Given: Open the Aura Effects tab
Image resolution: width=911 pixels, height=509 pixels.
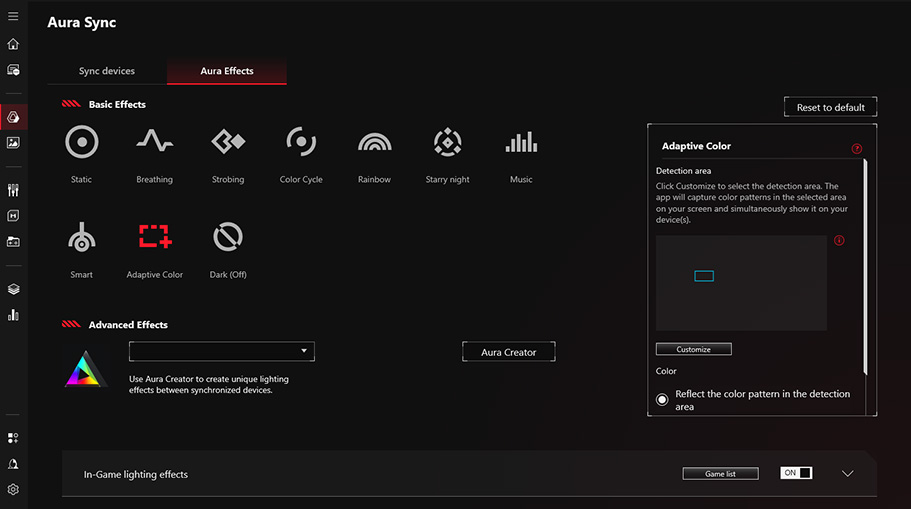Looking at the screenshot, I should click(227, 71).
